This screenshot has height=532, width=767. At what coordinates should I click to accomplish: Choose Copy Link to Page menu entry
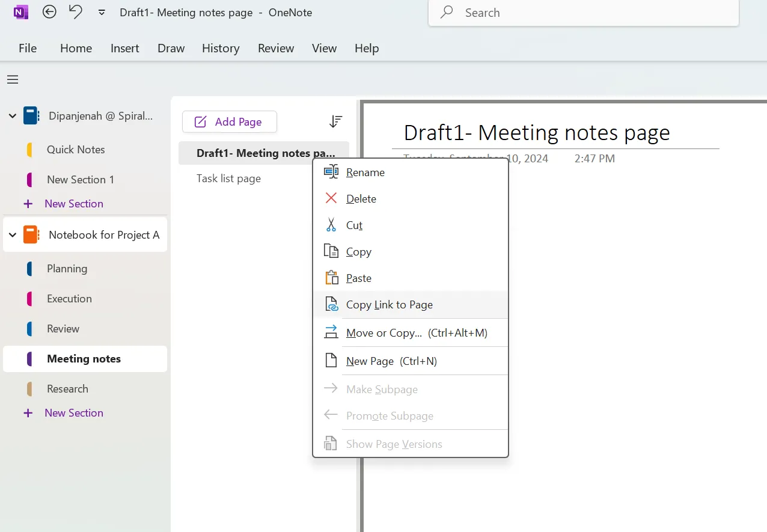(411, 305)
